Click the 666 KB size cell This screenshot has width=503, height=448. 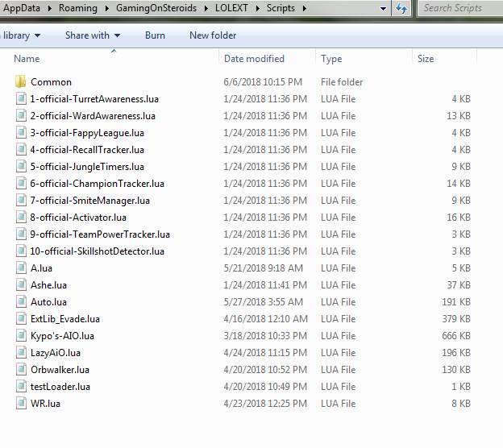pyautogui.click(x=456, y=336)
